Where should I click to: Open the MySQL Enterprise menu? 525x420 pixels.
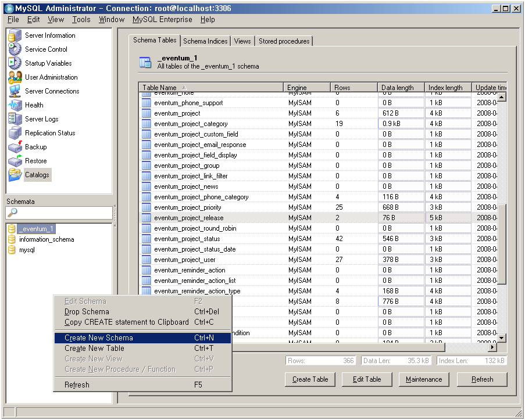coord(162,19)
